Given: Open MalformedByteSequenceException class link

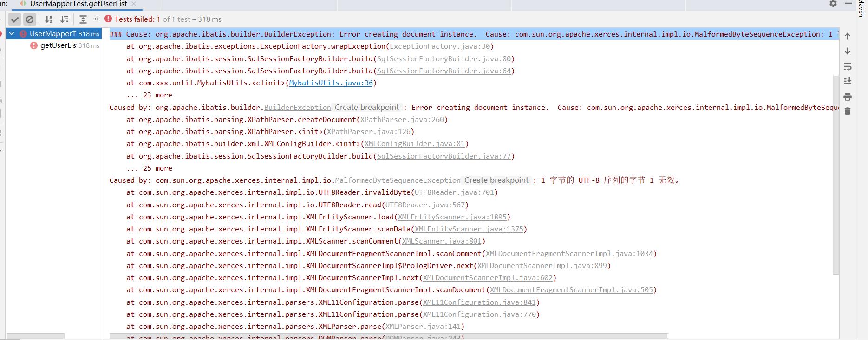Looking at the screenshot, I should (x=398, y=180).
